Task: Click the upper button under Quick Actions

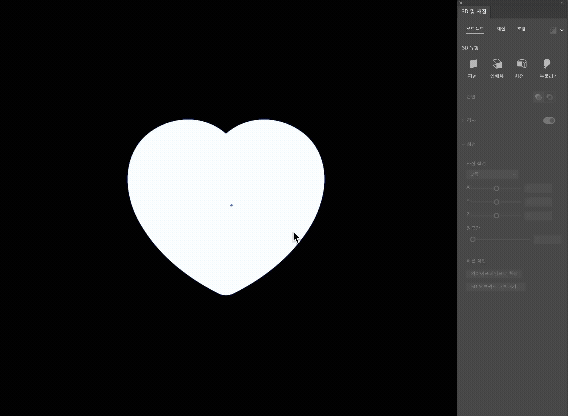Action: [494, 274]
